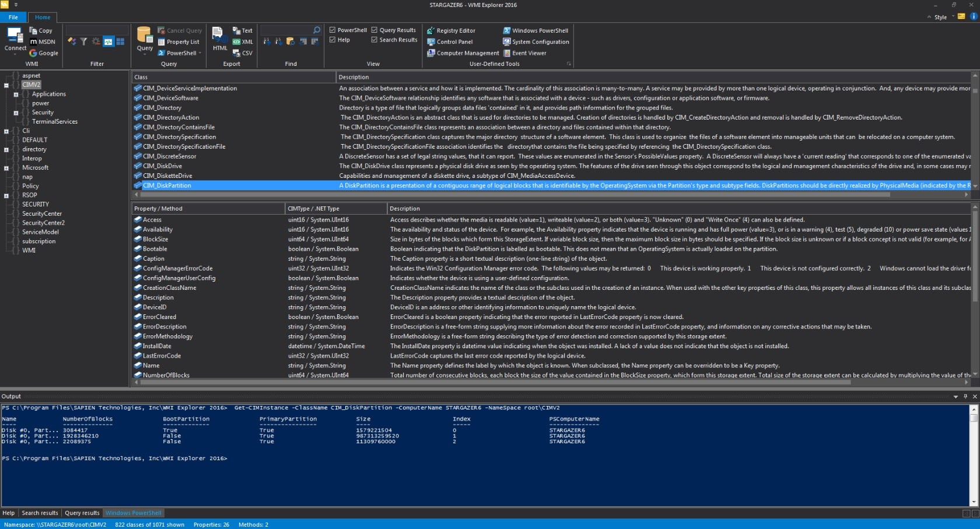Click the find-next arrow icon

pyautogui.click(x=278, y=41)
